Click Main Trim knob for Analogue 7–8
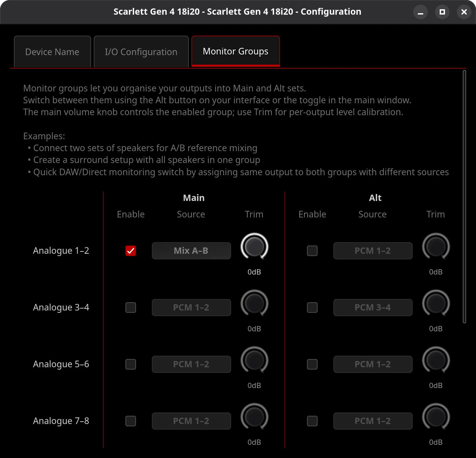 (x=255, y=417)
